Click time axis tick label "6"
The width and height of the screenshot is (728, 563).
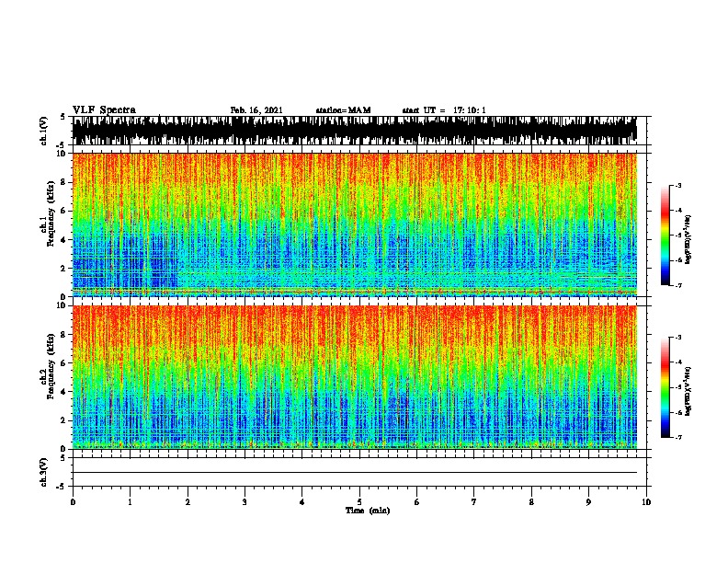coord(417,501)
